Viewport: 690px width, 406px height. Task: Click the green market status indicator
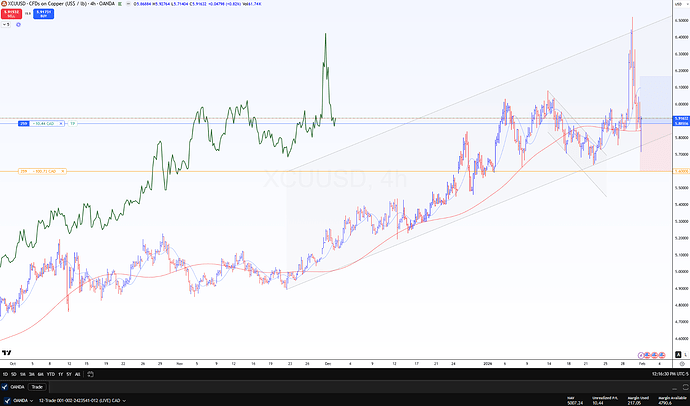click(120, 4)
